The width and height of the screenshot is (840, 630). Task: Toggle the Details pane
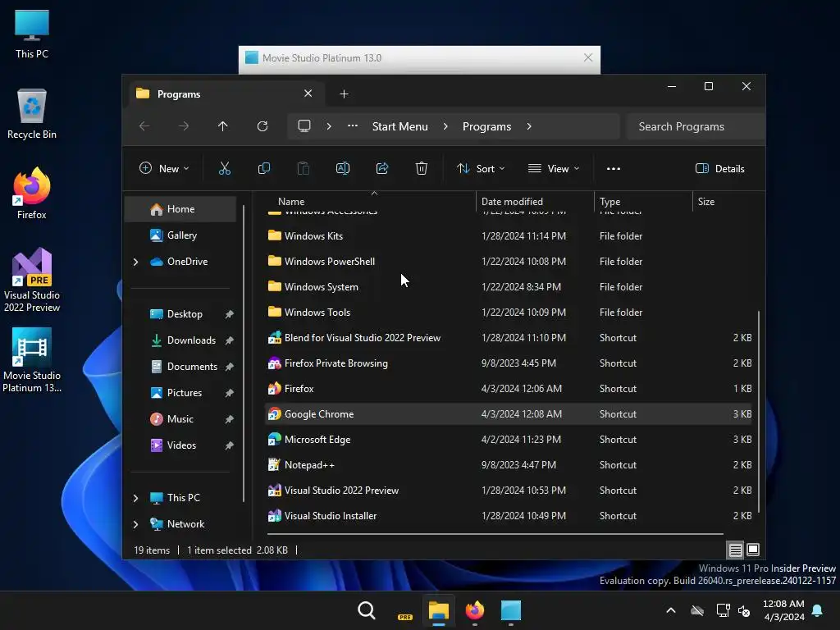720,169
